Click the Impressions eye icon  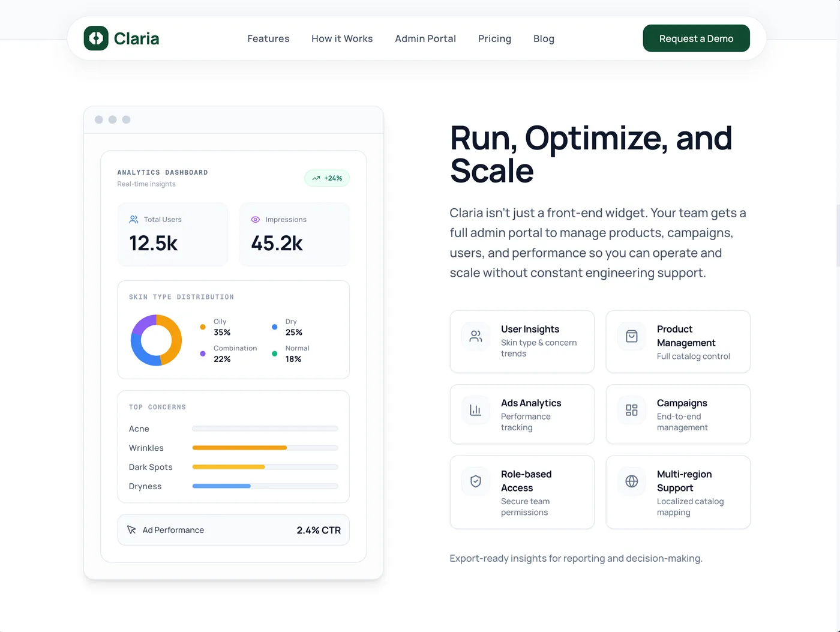click(256, 220)
